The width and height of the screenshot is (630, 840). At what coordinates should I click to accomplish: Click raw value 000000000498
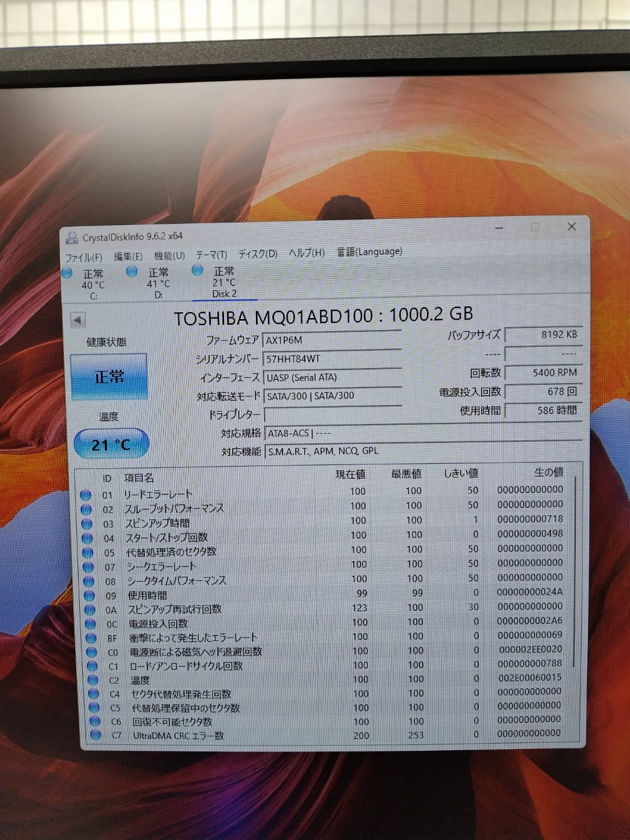[530, 533]
